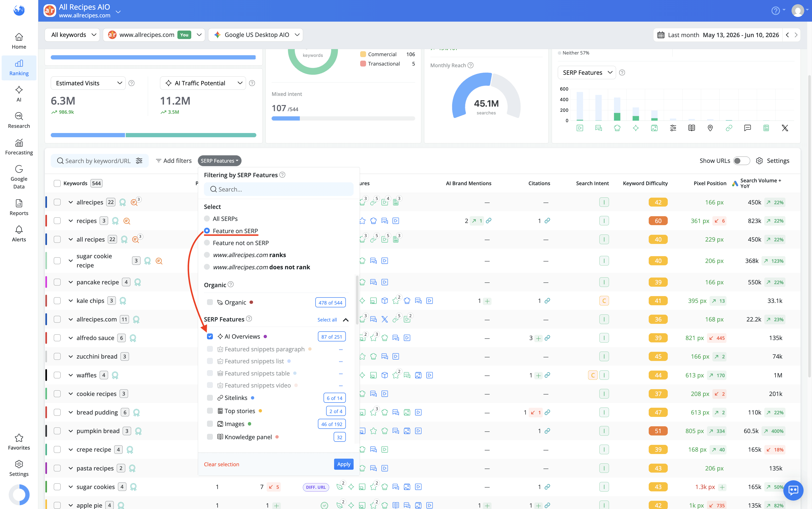Open the Reports sidebar section
Image resolution: width=812 pixels, height=509 pixels.
pos(19,207)
